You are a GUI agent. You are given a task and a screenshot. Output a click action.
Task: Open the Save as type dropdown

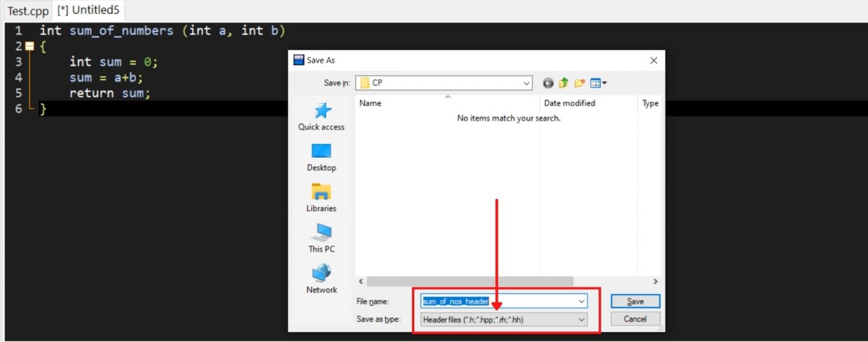pyautogui.click(x=504, y=319)
